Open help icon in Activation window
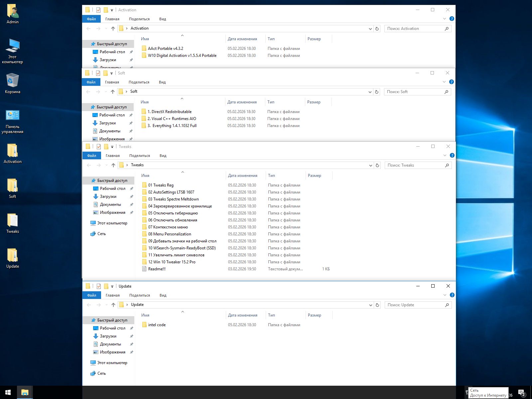 coord(452,19)
